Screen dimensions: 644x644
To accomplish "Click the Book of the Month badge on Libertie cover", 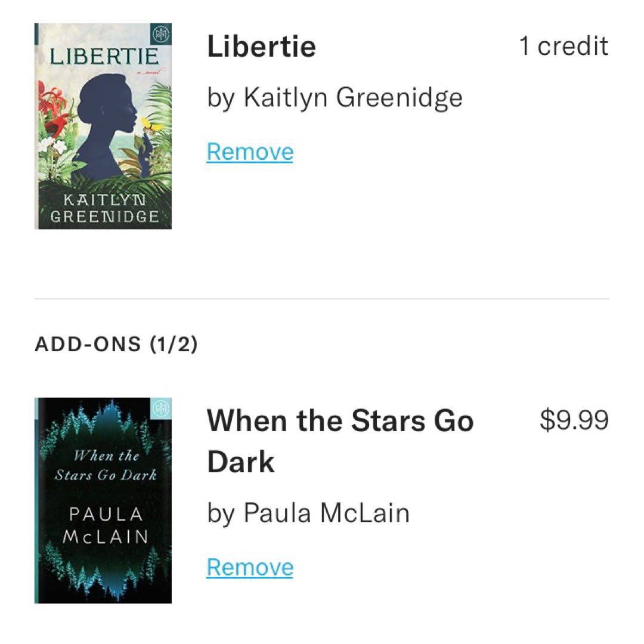I will (x=161, y=33).
